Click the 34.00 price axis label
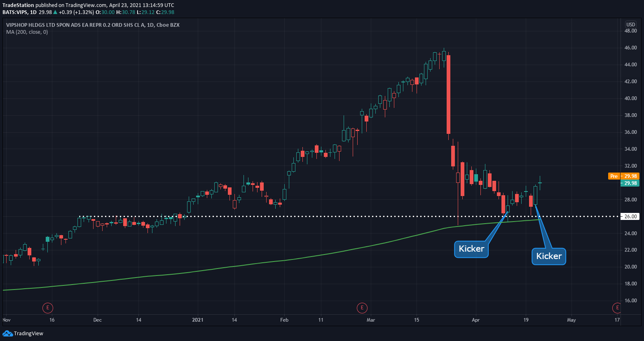Image resolution: width=644 pixels, height=341 pixels. [x=630, y=149]
